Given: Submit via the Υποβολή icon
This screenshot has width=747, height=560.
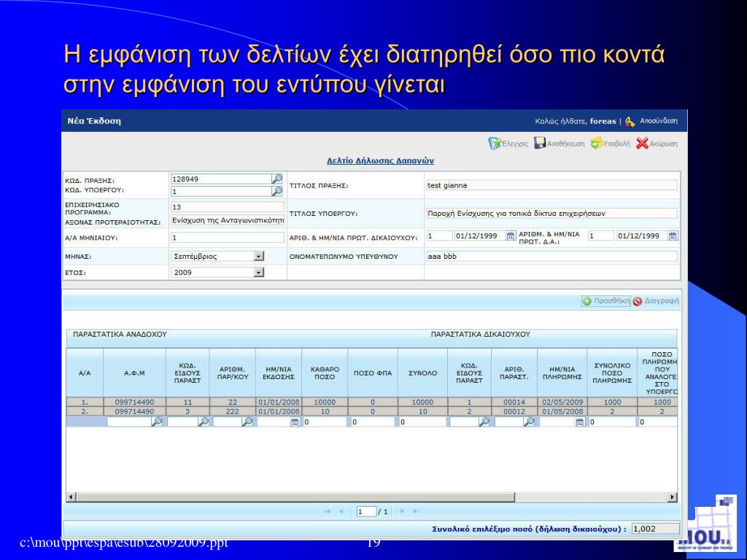Looking at the screenshot, I should click(x=596, y=144).
